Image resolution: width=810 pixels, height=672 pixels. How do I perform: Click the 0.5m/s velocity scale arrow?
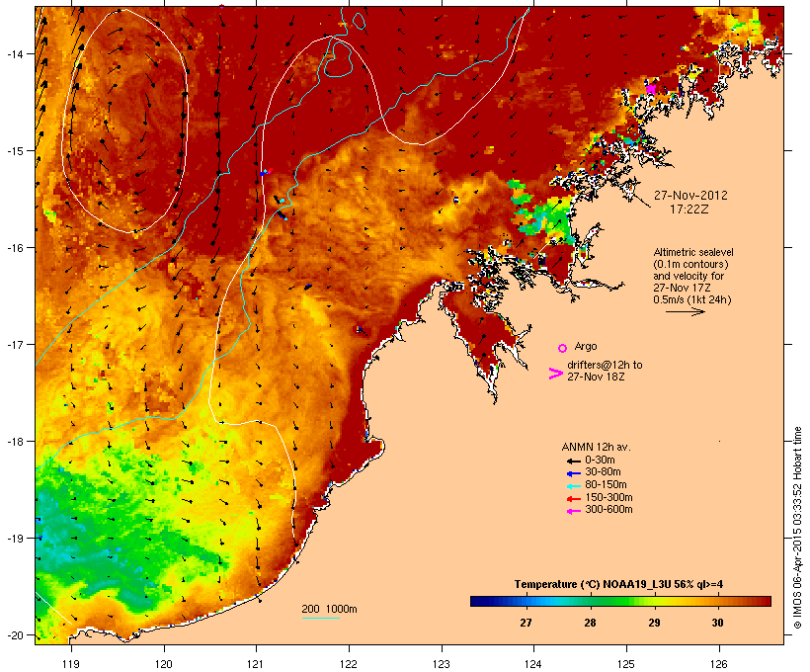tap(685, 311)
